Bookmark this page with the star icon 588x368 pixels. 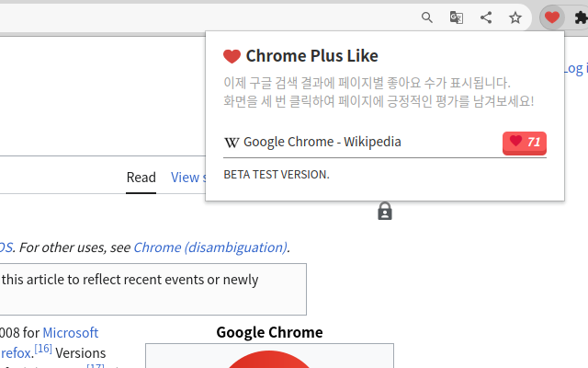click(515, 17)
